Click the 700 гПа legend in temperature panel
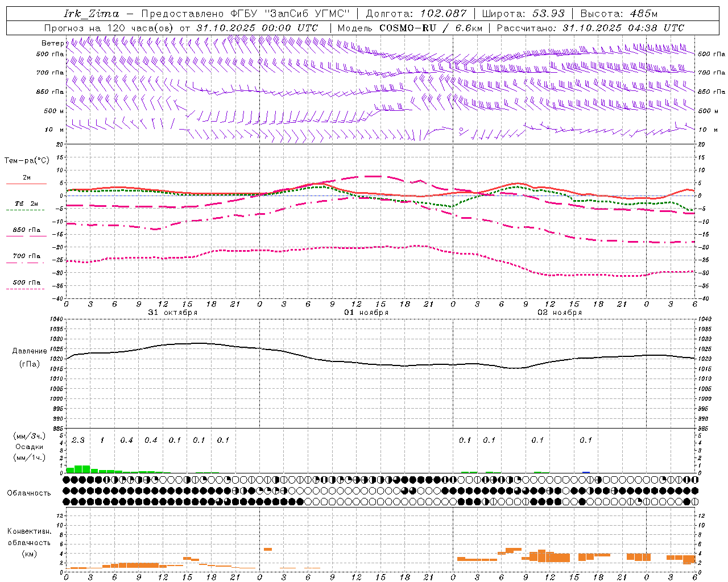This screenshot has height=582, width=728. coord(27,256)
